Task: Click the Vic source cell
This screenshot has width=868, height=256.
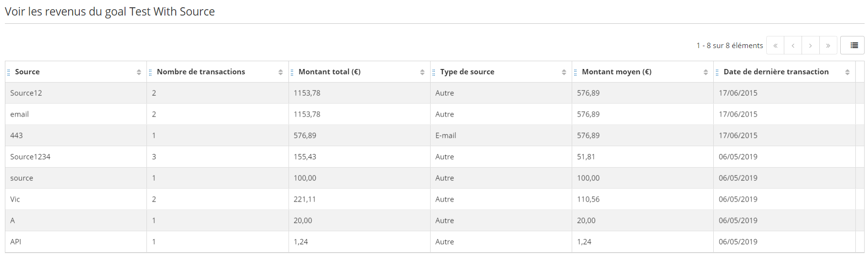Action: tap(15, 199)
